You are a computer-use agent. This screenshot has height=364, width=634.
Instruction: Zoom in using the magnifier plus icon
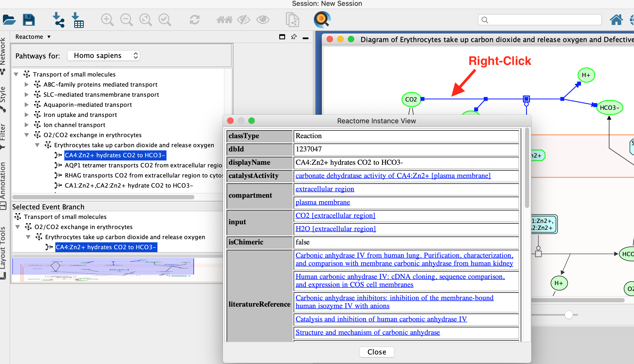click(107, 20)
